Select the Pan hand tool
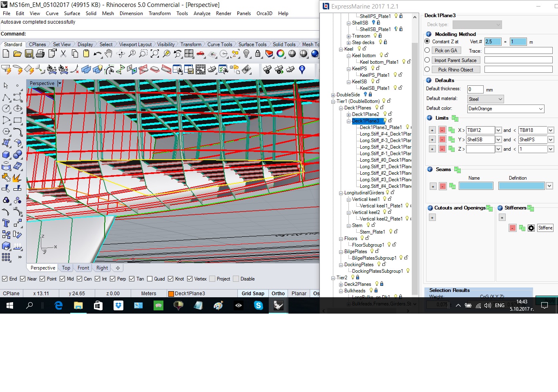 (x=109, y=54)
